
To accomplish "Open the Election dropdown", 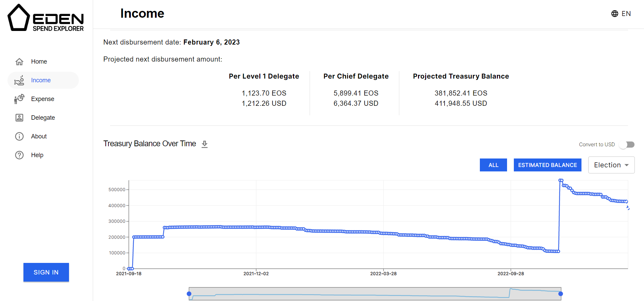I will coord(611,165).
